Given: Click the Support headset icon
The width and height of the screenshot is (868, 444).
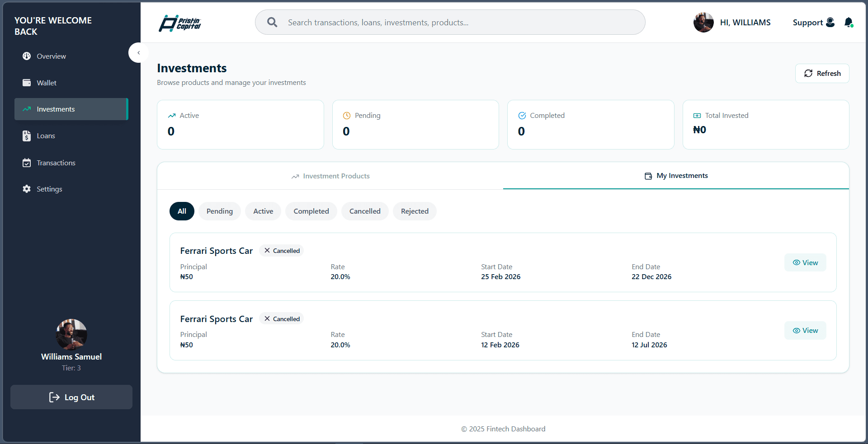Looking at the screenshot, I should tap(830, 22).
